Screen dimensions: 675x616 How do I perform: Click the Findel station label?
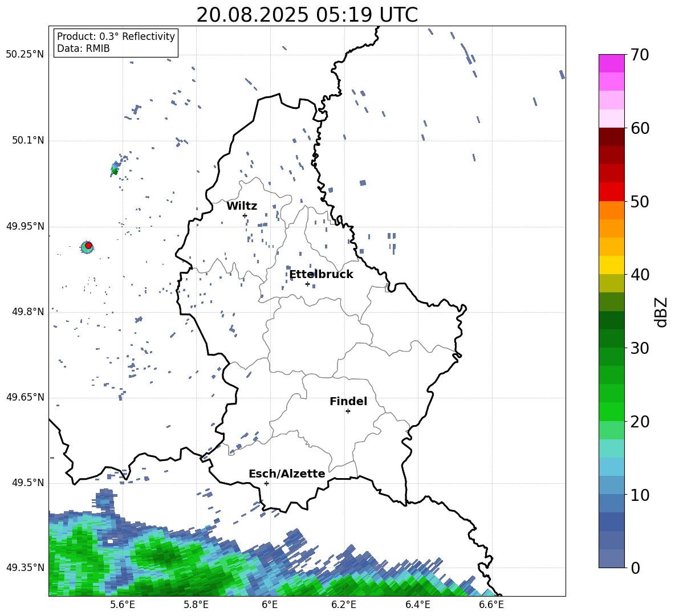click(348, 401)
